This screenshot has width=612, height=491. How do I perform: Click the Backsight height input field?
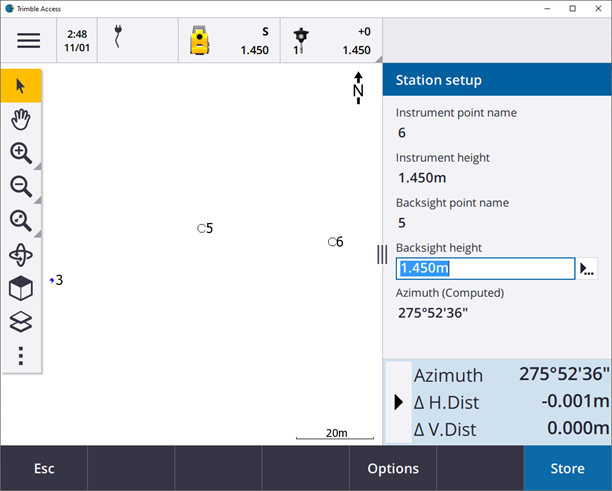point(485,269)
